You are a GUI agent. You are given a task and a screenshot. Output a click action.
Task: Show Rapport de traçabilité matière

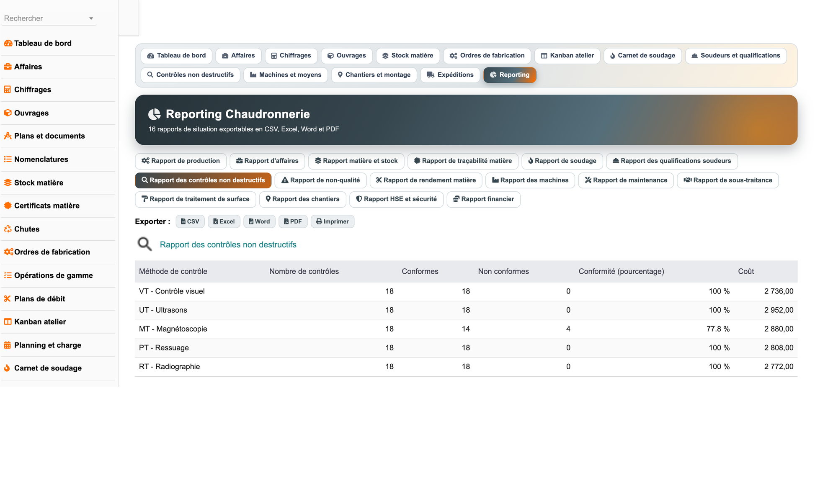click(x=463, y=161)
